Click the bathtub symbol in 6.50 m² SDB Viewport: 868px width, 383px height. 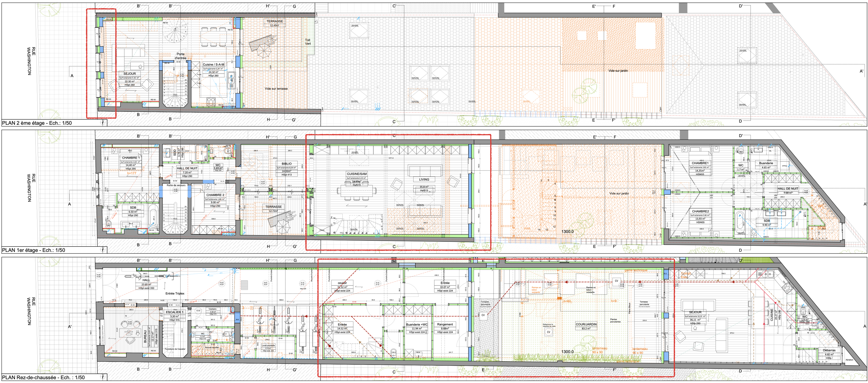(153, 216)
